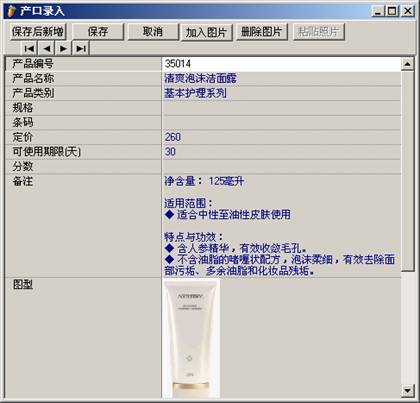Screen dimensions: 420x403
Task: Go to first record navigation arrow
Action: tap(30, 49)
